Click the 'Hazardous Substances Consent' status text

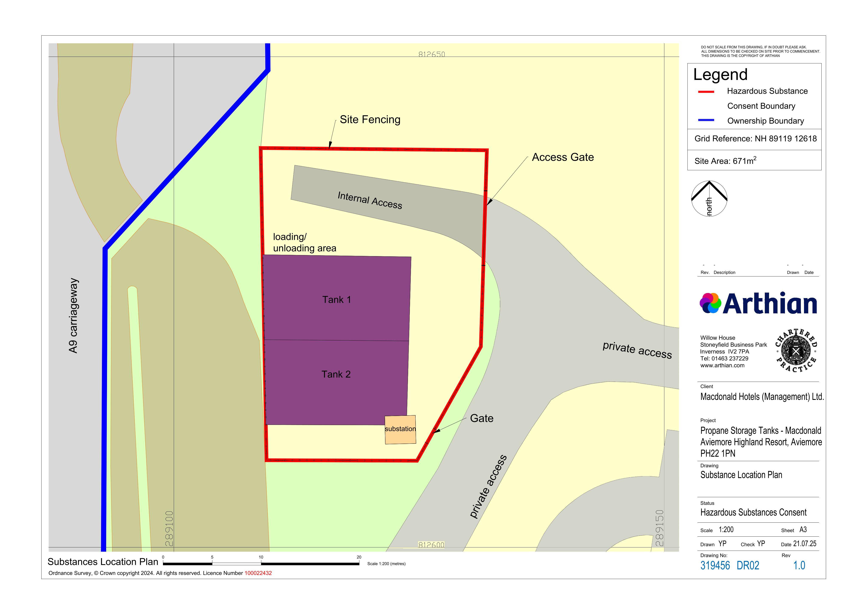coord(753,513)
